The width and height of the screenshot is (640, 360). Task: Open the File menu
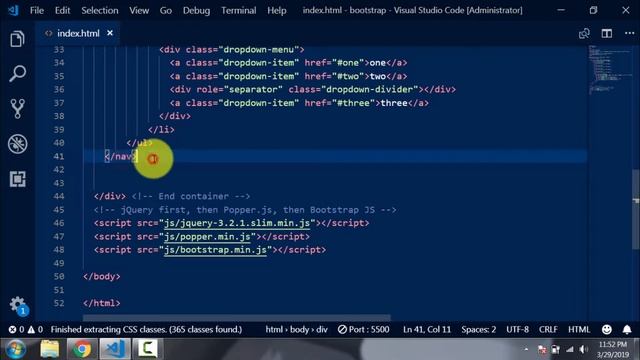(x=37, y=10)
